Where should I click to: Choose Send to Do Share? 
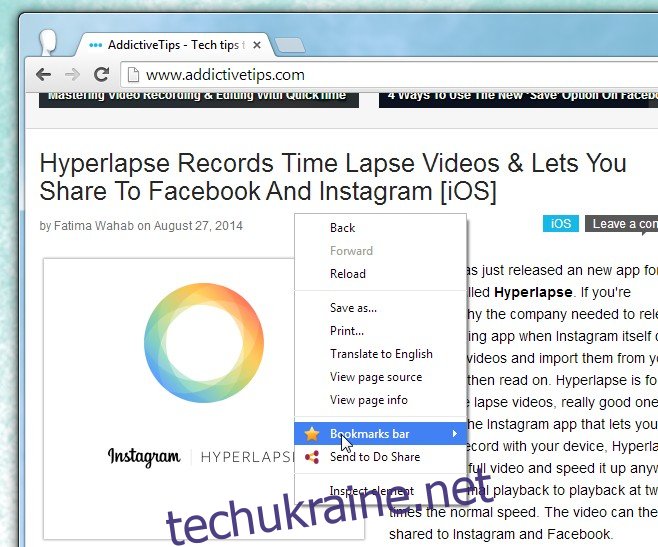(x=381, y=457)
